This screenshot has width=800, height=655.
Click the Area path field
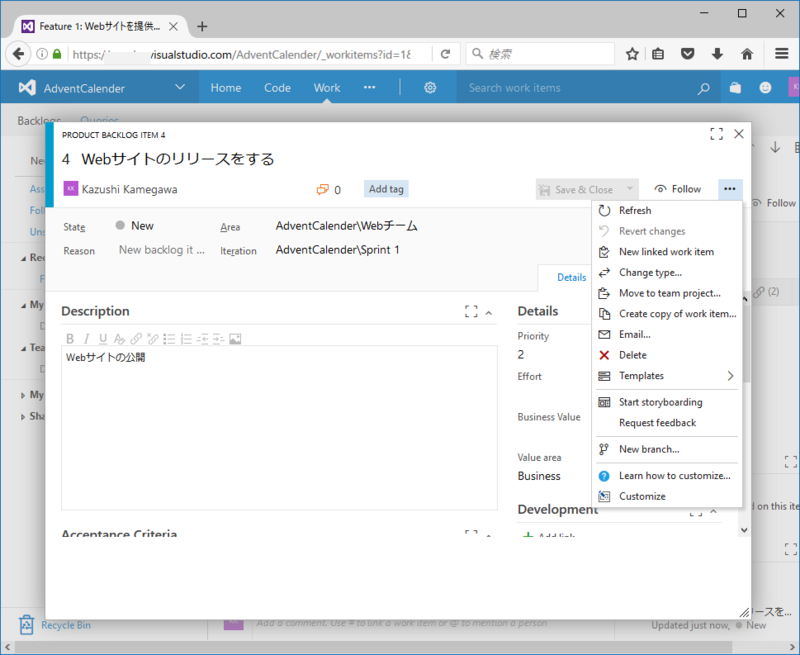(346, 226)
